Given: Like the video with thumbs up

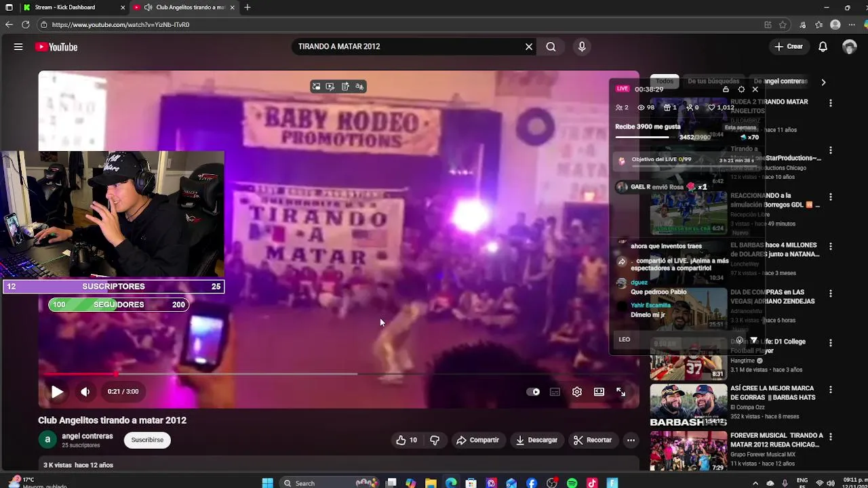Looking at the screenshot, I should [406, 440].
